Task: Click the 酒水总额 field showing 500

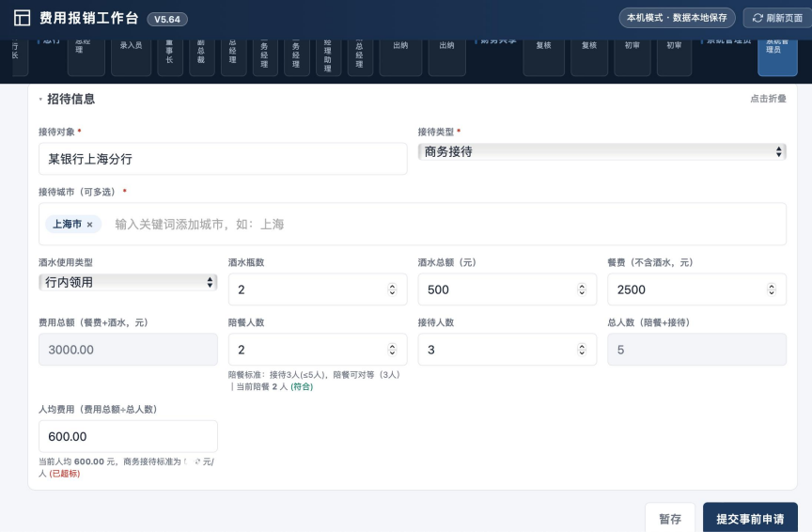Action: [507, 289]
